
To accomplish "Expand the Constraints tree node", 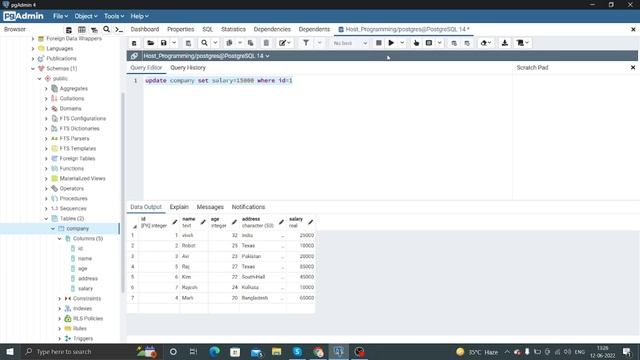I will tap(60, 299).
